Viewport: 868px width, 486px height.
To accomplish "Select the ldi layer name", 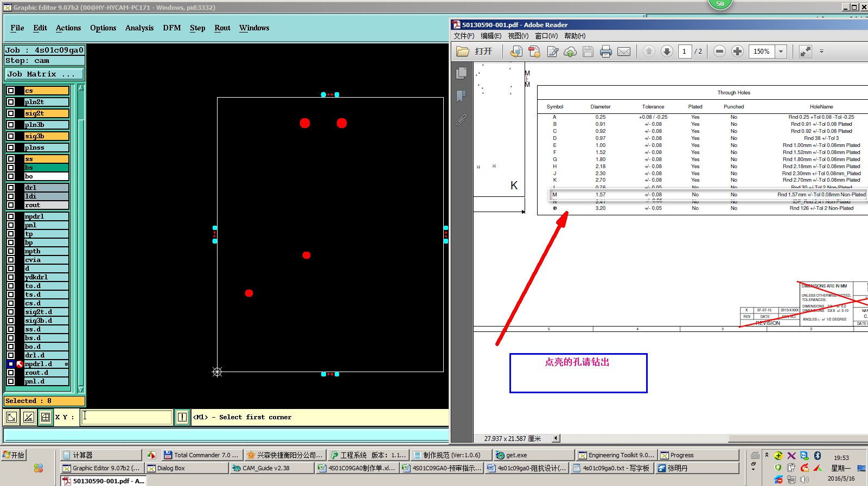I will pyautogui.click(x=46, y=196).
